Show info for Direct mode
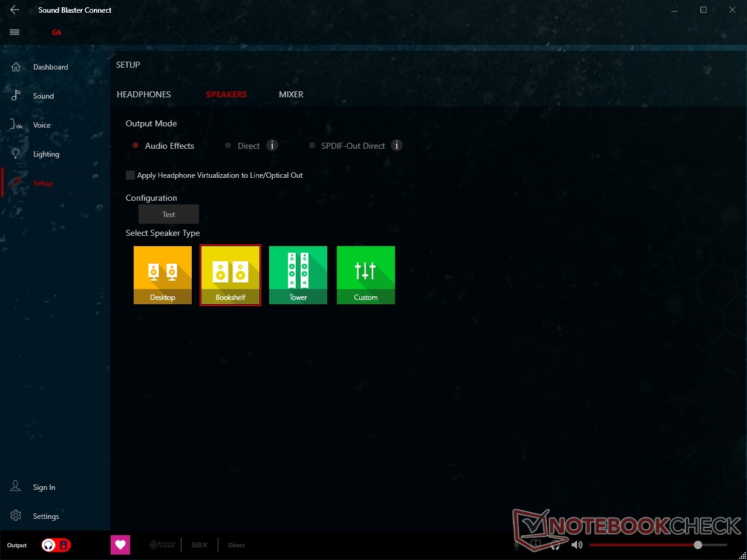The image size is (747, 560). 272,145
